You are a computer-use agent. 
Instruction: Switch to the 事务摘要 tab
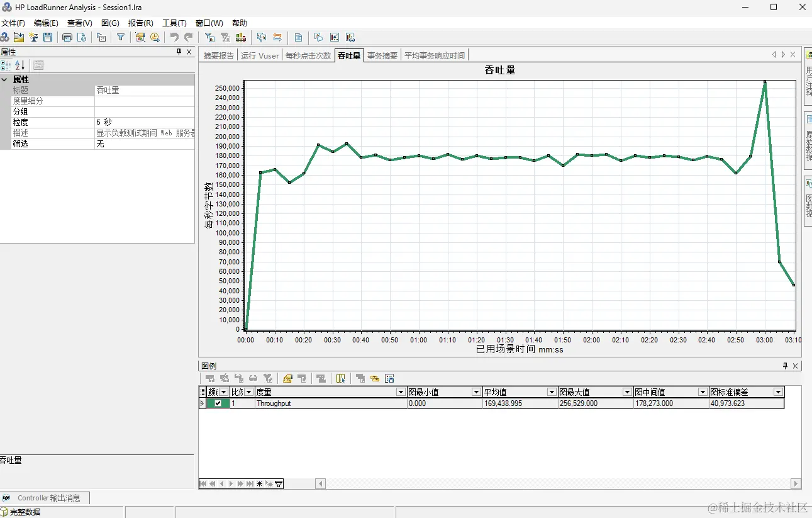[382, 55]
